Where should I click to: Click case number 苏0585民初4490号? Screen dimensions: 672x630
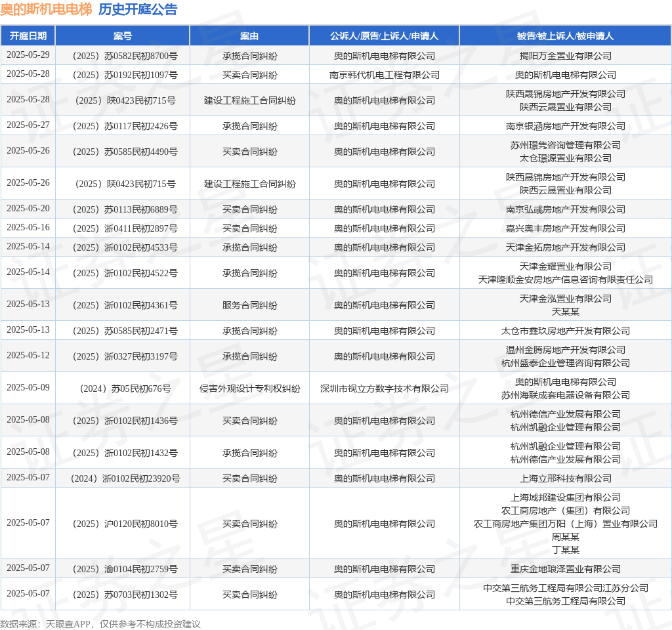pos(125,152)
